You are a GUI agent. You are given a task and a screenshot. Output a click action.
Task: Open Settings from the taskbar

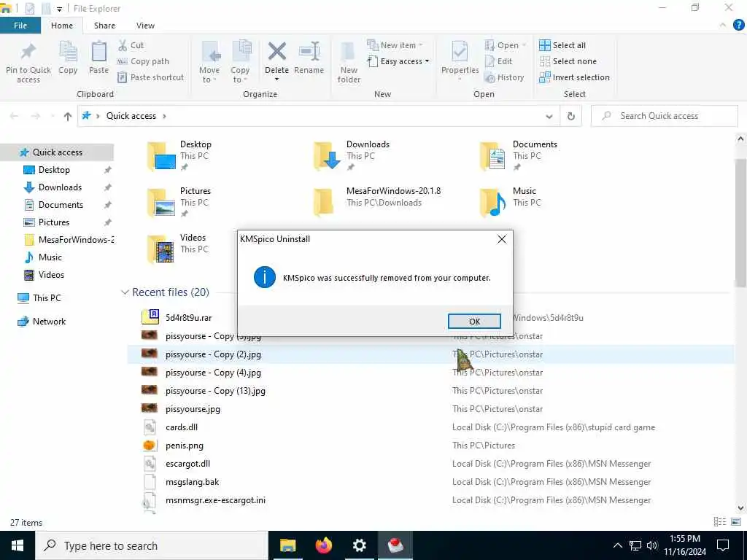click(359, 545)
